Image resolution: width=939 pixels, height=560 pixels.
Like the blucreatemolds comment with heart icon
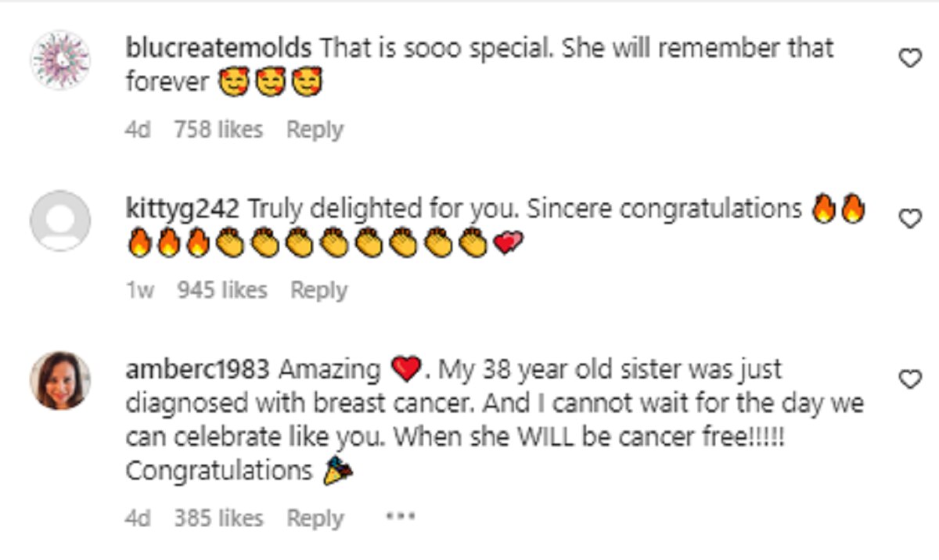(909, 58)
